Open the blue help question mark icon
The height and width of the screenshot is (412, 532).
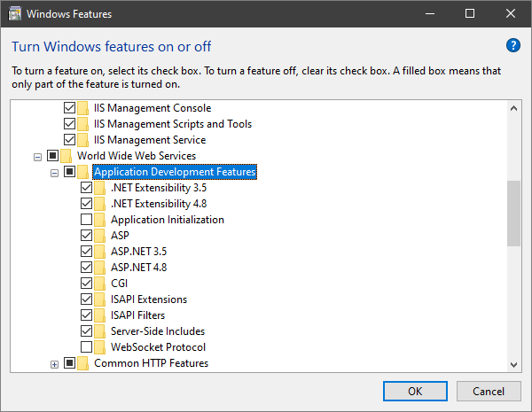[x=513, y=45]
